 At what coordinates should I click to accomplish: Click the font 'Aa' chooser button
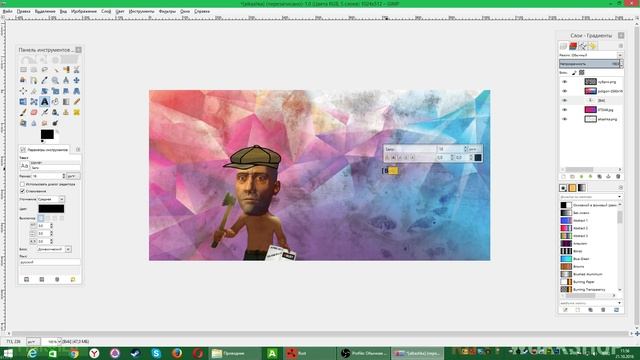(x=24, y=166)
